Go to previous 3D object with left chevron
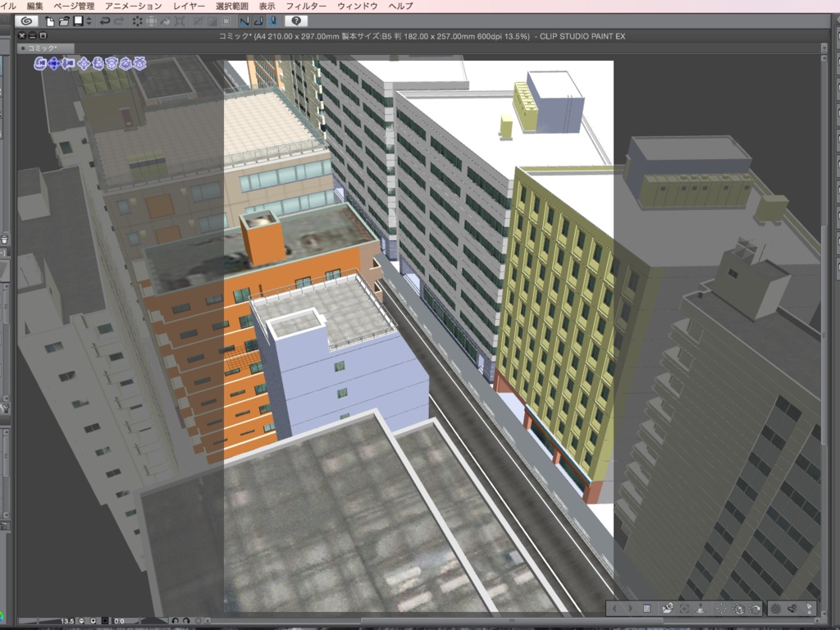Viewport: 840px width, 630px height. pyautogui.click(x=614, y=609)
